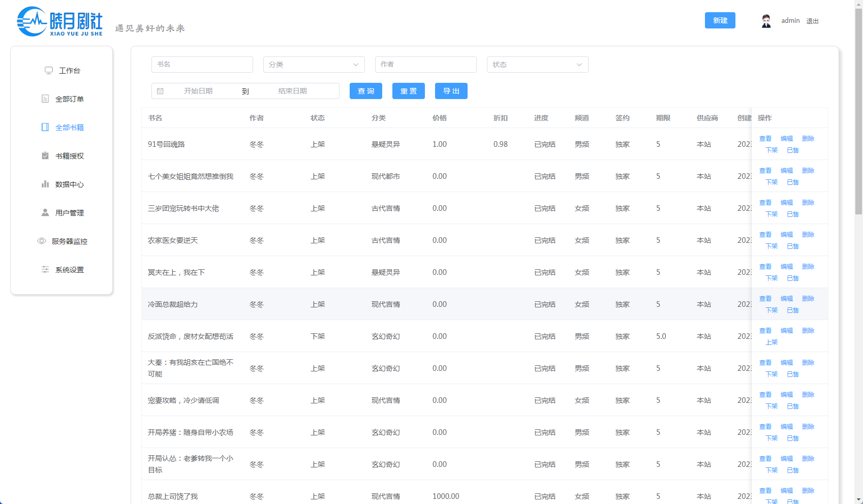Click the 5.0 期限 value
The image size is (863, 504).
pos(661,336)
